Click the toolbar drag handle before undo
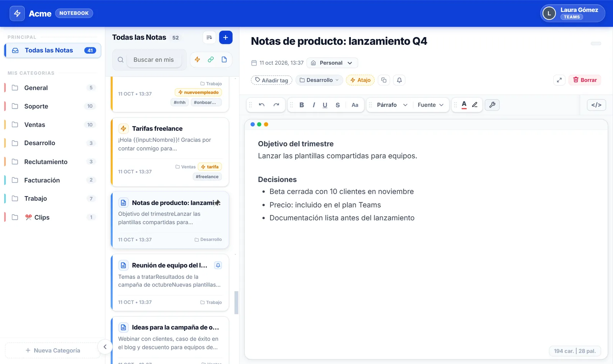Image resolution: width=613 pixels, height=364 pixels. [251, 105]
